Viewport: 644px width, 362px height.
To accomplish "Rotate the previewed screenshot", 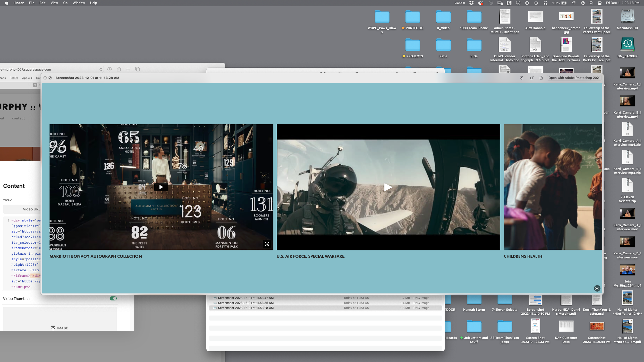I will point(531,77).
